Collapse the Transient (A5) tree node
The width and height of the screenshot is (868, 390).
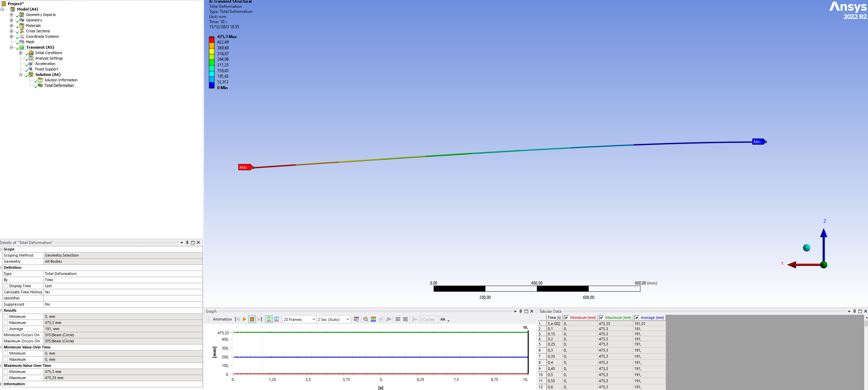(x=11, y=47)
